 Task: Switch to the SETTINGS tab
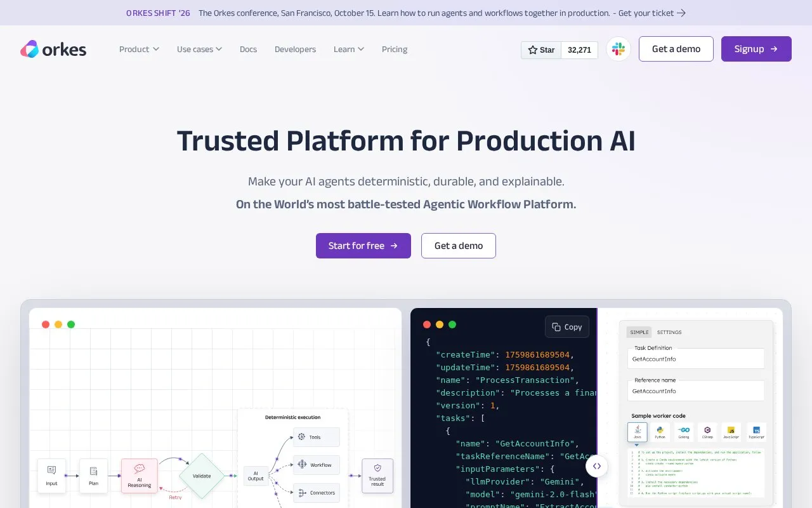pyautogui.click(x=669, y=332)
